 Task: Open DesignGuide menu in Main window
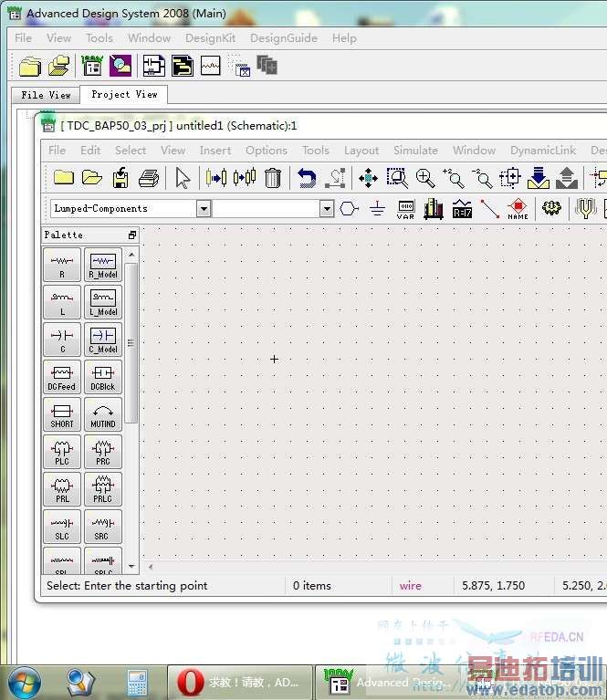click(284, 38)
